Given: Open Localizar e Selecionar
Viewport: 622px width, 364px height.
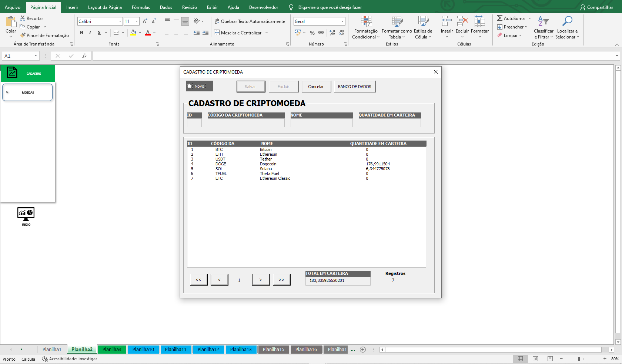Looking at the screenshot, I should coord(567,27).
